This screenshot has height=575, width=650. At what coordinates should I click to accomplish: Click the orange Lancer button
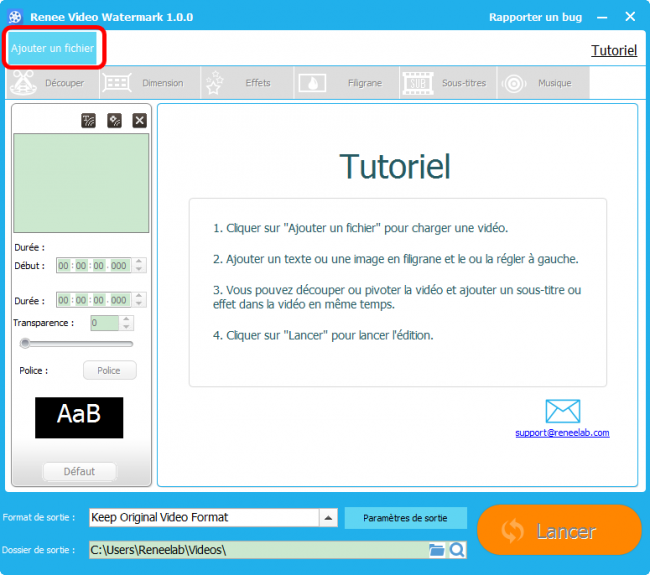(559, 530)
